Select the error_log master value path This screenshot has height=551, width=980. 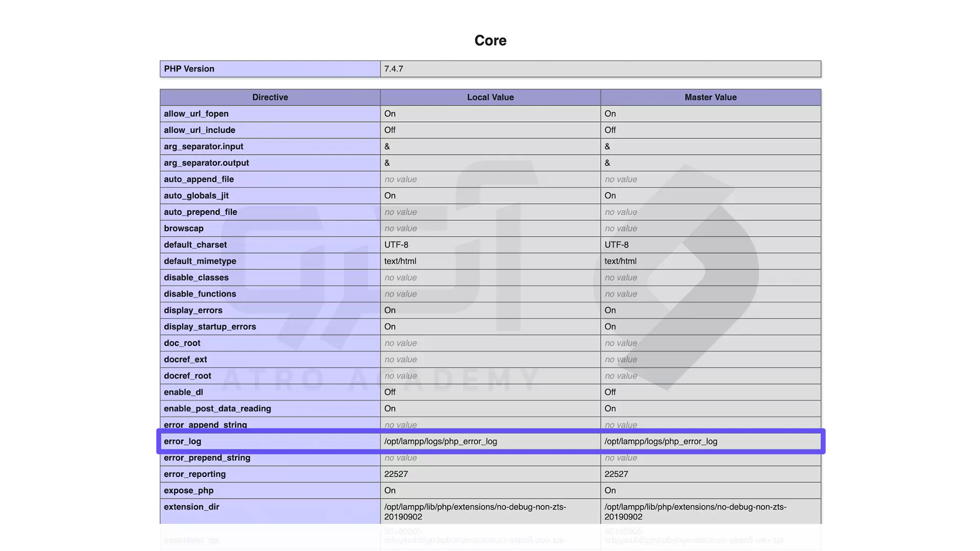point(661,441)
